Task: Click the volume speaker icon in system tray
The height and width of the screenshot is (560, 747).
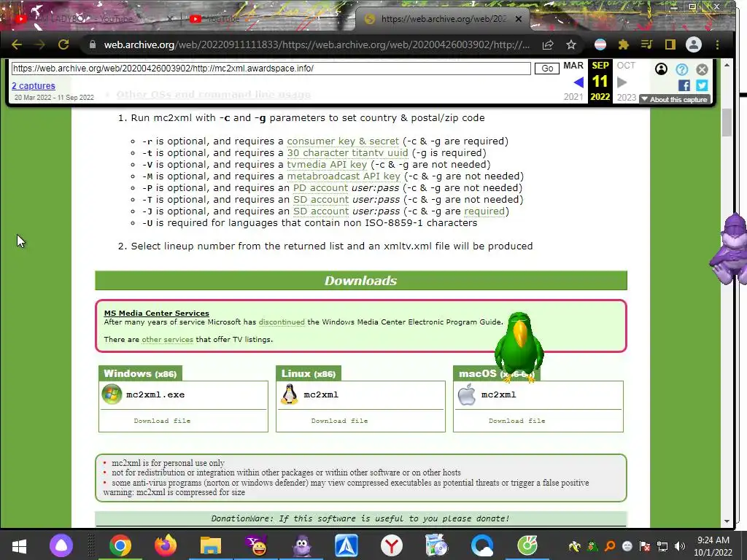Action: pos(680,546)
